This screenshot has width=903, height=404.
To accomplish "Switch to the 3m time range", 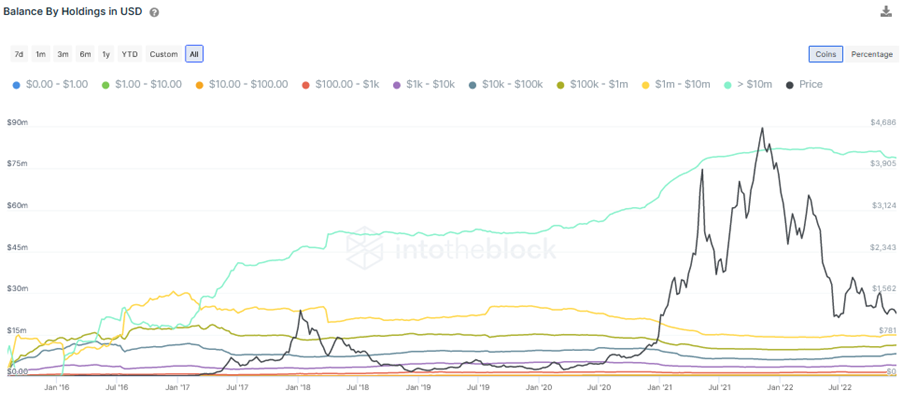I will (63, 54).
